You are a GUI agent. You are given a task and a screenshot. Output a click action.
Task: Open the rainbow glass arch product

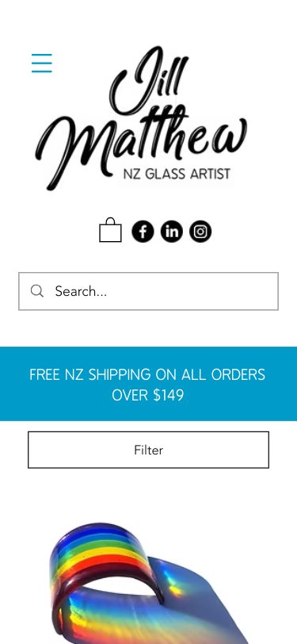pos(149,579)
